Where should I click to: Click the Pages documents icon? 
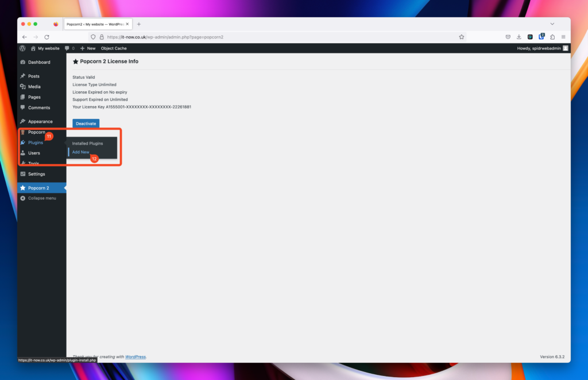(x=23, y=97)
